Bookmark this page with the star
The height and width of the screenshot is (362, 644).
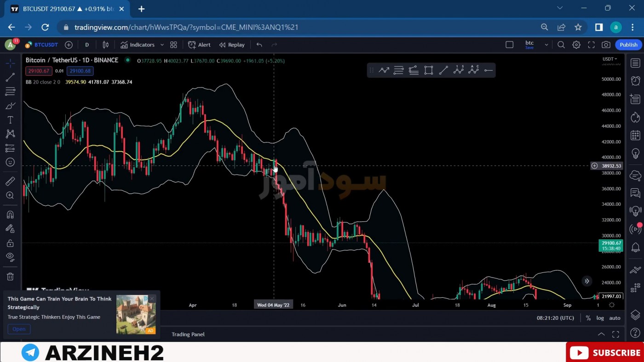(x=578, y=27)
